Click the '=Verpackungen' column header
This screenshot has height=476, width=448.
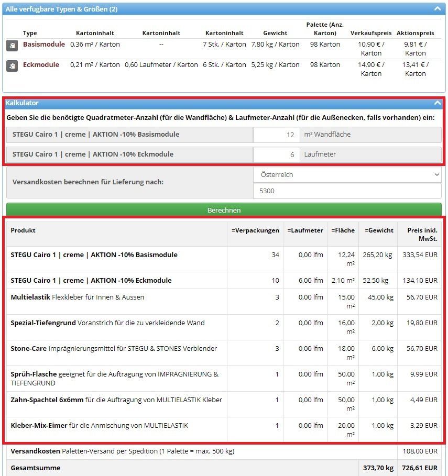pyautogui.click(x=255, y=230)
